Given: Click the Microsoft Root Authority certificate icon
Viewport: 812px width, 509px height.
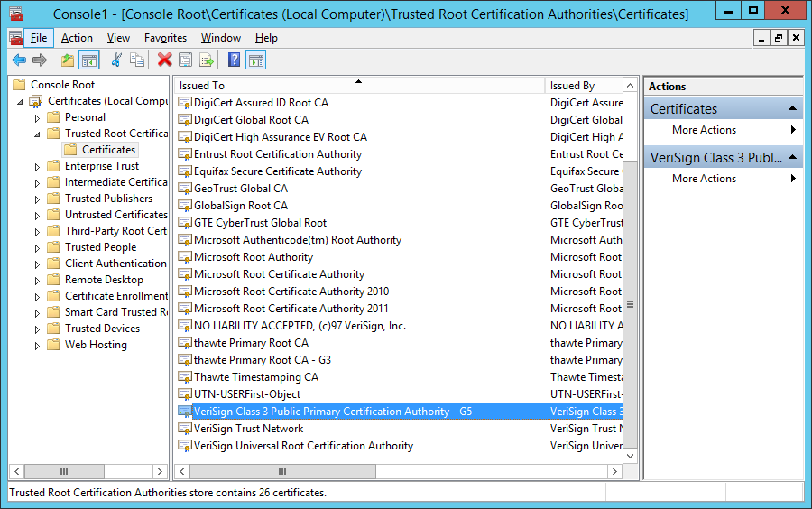Looking at the screenshot, I should 185,257.
